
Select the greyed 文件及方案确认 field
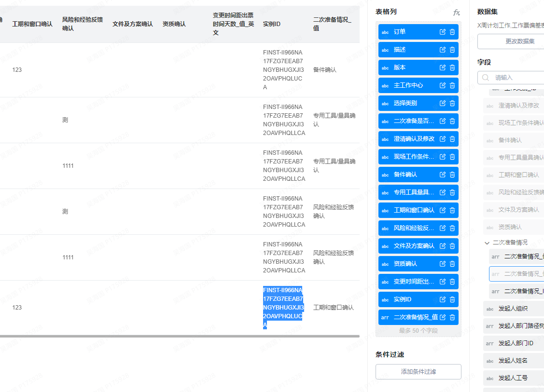click(514, 210)
